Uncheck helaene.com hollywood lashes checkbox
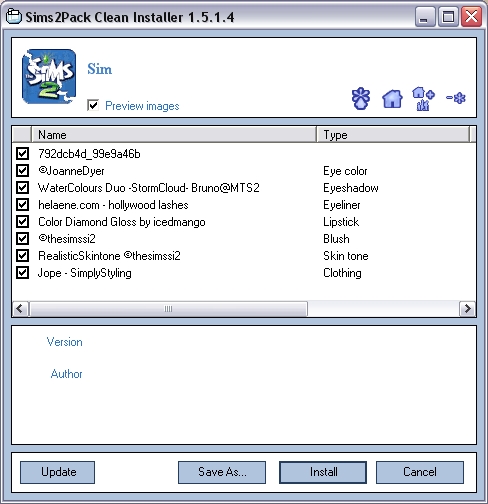This screenshot has height=504, width=488. (23, 204)
